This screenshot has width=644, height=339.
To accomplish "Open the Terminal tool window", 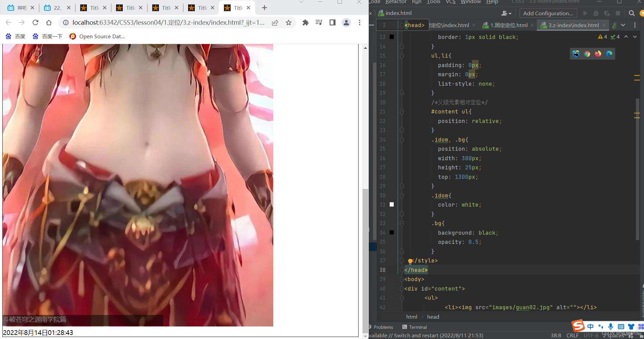I will point(415,327).
